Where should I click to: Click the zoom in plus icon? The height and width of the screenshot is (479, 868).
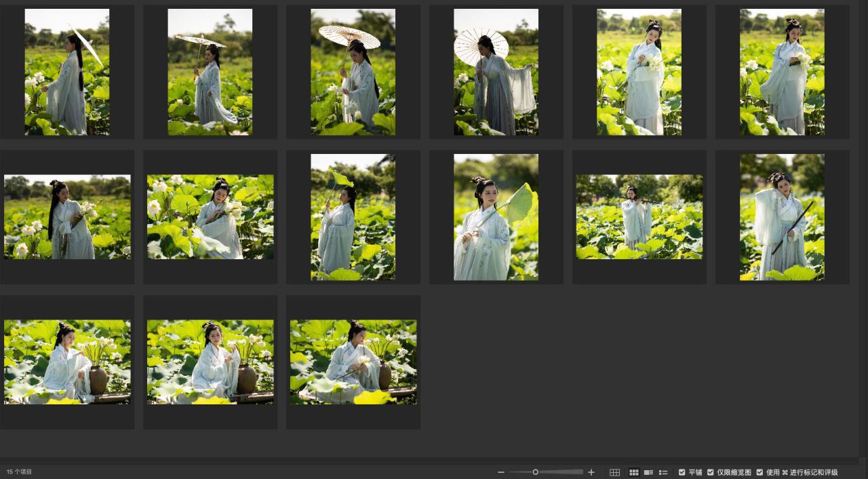click(x=591, y=472)
